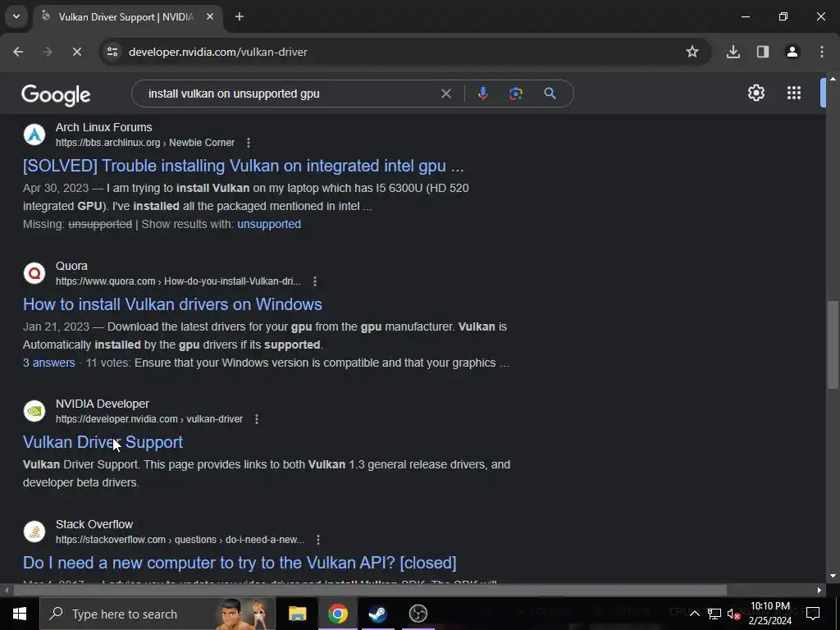Open Chrome side panel
Screen dimensions: 840x630
point(763,52)
